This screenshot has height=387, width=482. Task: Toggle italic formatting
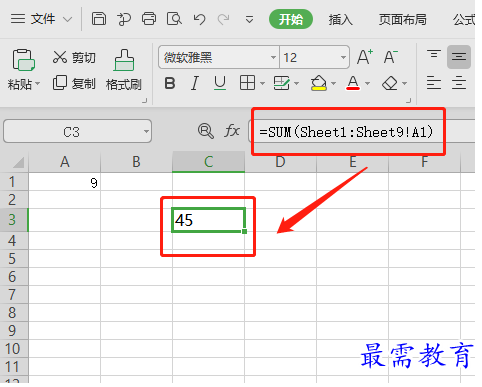[195, 83]
